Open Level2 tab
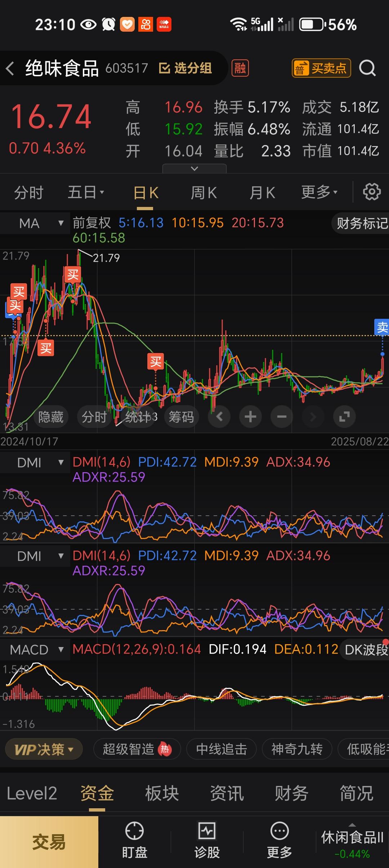 point(32,794)
